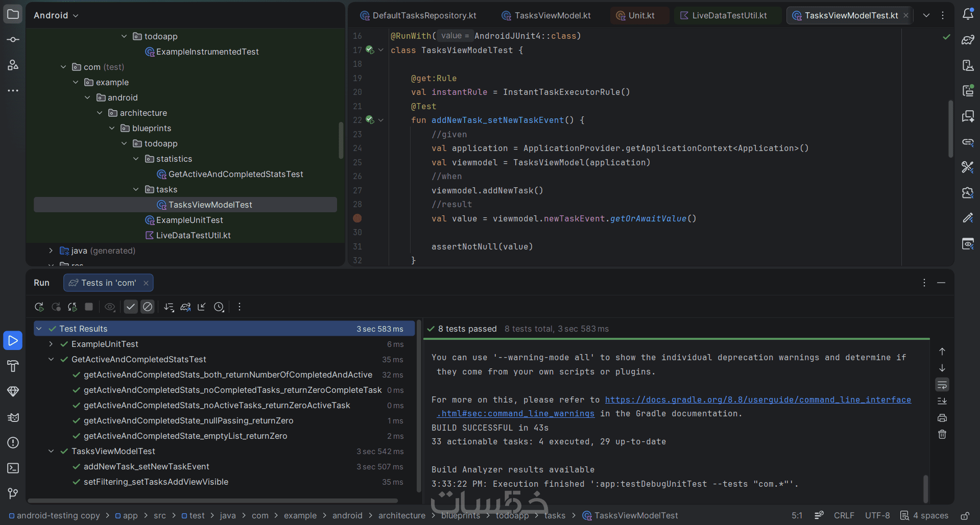Collapse the TasksViewModelTest results node

pyautogui.click(x=51, y=451)
